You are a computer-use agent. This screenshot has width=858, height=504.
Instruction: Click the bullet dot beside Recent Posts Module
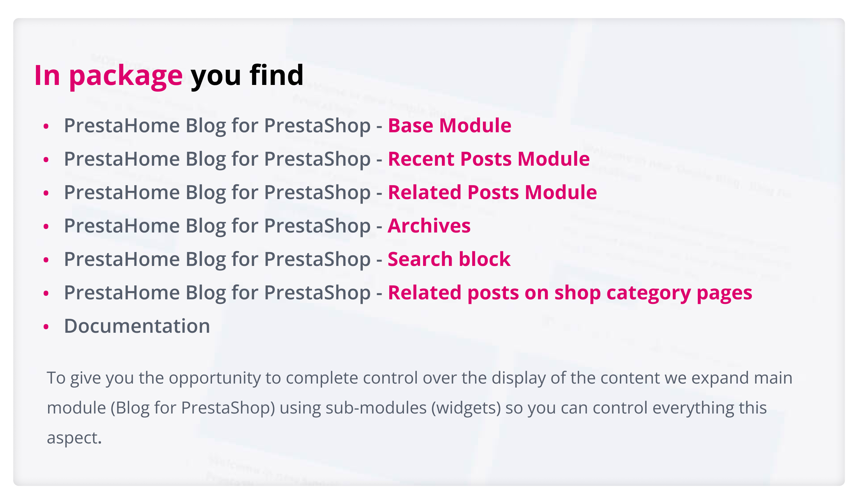(x=46, y=160)
